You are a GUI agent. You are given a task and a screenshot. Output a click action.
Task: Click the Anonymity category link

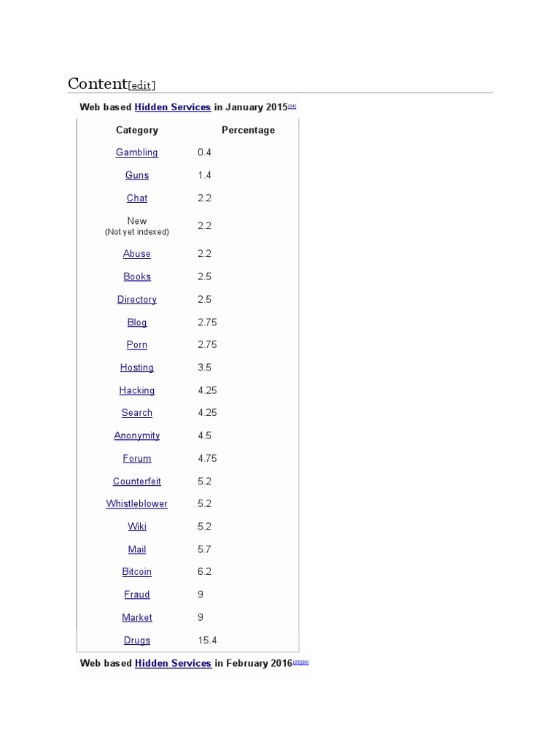(137, 436)
